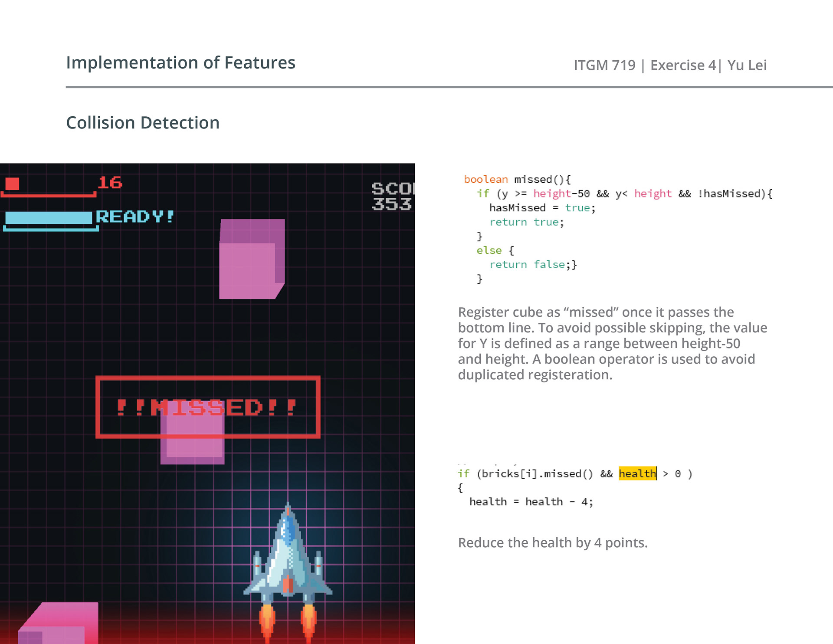This screenshot has width=833, height=644.
Task: Click the 'Register cube as missed' paragraph
Action: click(612, 343)
